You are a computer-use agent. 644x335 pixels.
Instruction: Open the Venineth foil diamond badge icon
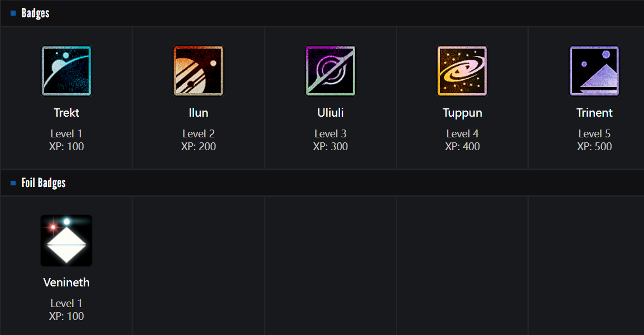pyautogui.click(x=66, y=241)
